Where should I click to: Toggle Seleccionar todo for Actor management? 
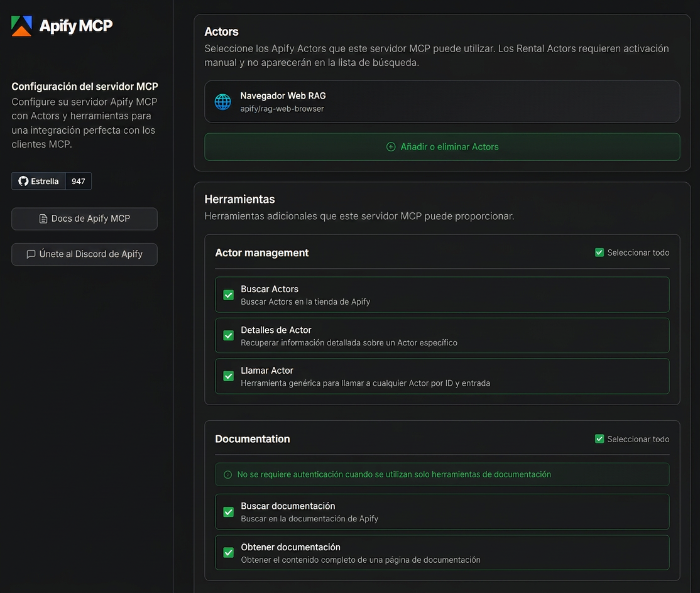[599, 253]
